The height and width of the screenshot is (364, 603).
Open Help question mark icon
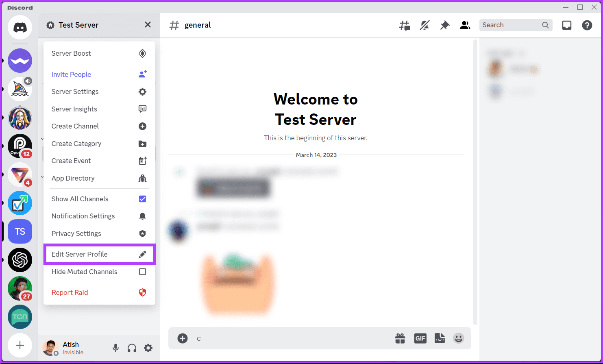pyautogui.click(x=587, y=25)
